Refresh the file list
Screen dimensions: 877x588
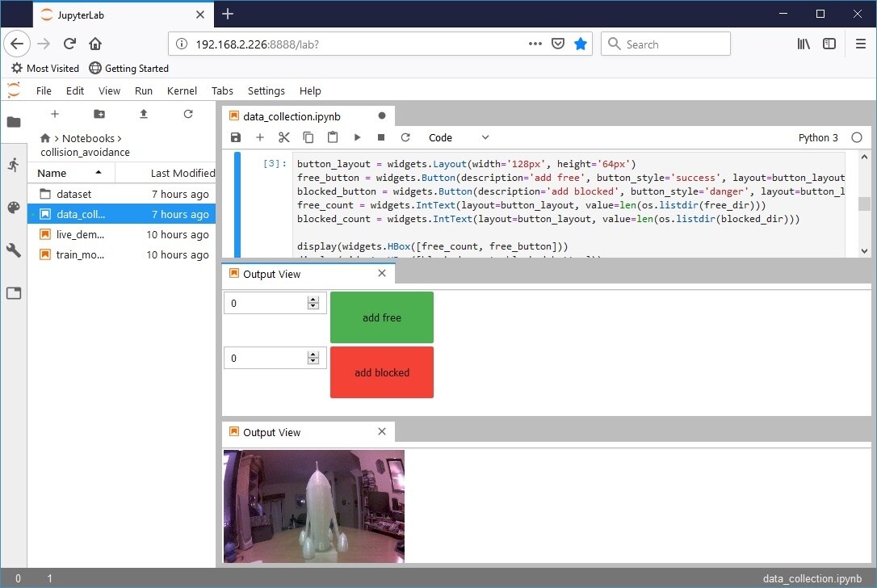pos(188,114)
